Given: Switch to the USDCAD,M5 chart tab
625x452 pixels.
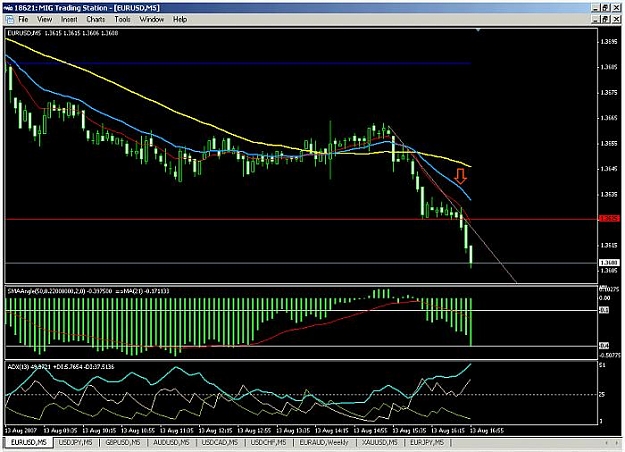Looking at the screenshot, I should tap(220, 442).
